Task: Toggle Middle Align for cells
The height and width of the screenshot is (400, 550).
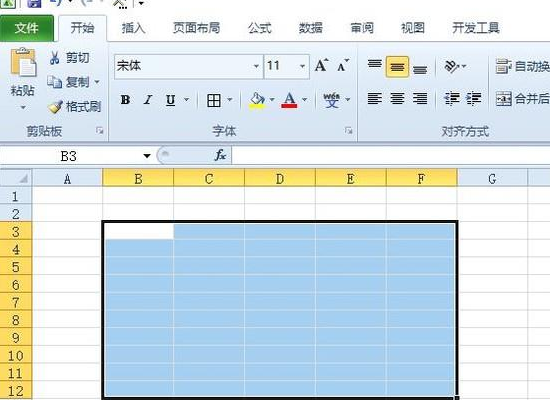Action: point(397,66)
